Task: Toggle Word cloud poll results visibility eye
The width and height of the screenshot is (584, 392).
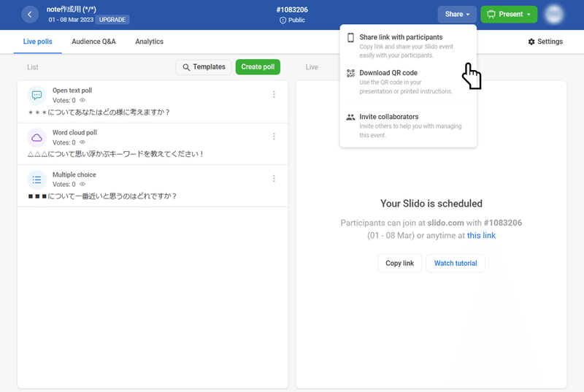Action: (x=82, y=142)
